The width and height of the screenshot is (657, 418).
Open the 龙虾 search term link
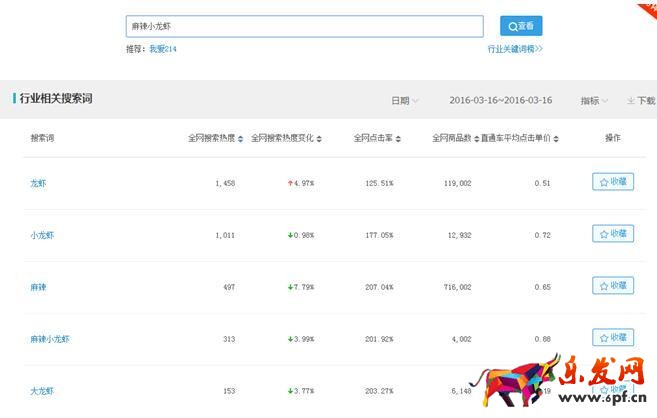click(39, 183)
